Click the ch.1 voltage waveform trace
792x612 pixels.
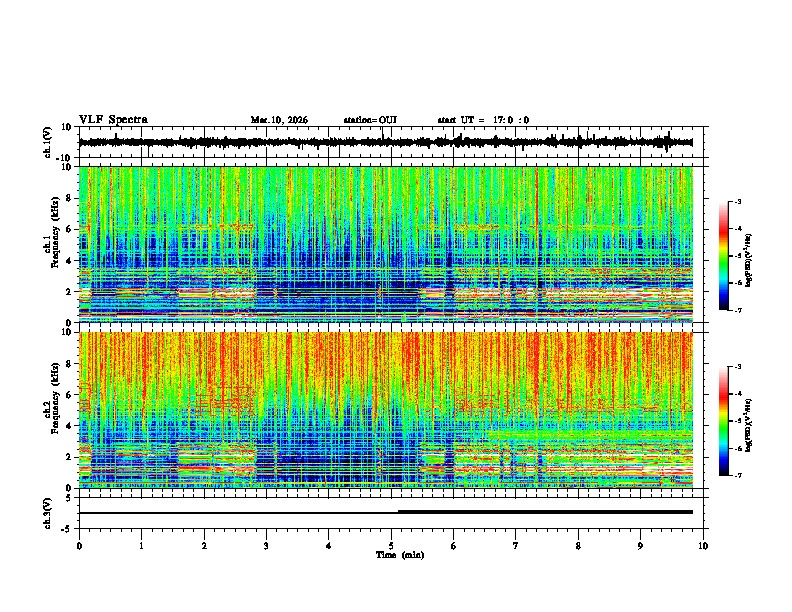[385, 142]
